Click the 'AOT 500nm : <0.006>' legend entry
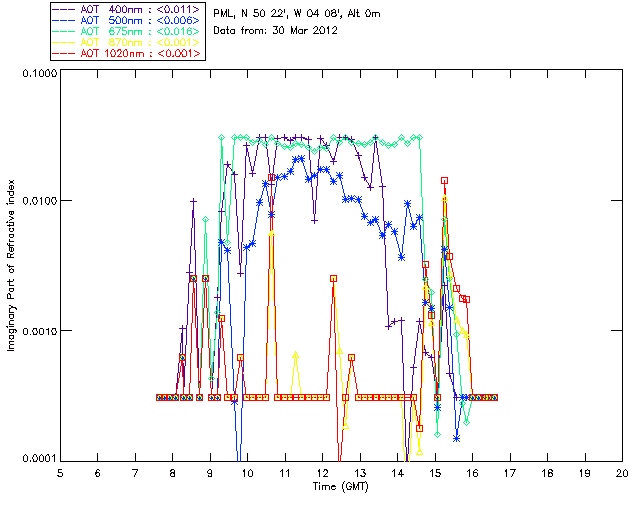The height and width of the screenshot is (512, 640). pyautogui.click(x=128, y=20)
